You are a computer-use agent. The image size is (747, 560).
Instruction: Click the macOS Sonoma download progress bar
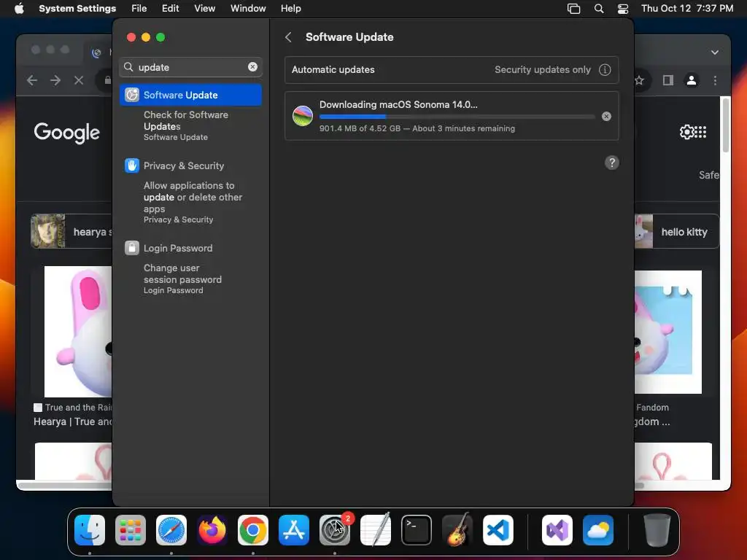[457, 116]
